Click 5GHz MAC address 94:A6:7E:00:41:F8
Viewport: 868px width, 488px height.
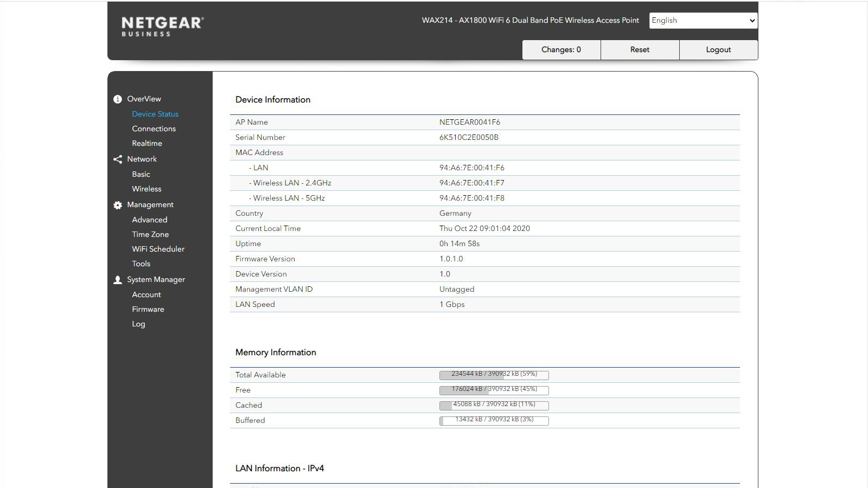tap(472, 198)
